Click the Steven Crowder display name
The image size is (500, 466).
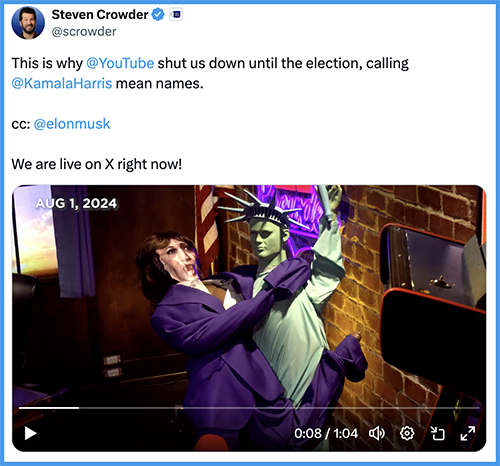click(100, 15)
